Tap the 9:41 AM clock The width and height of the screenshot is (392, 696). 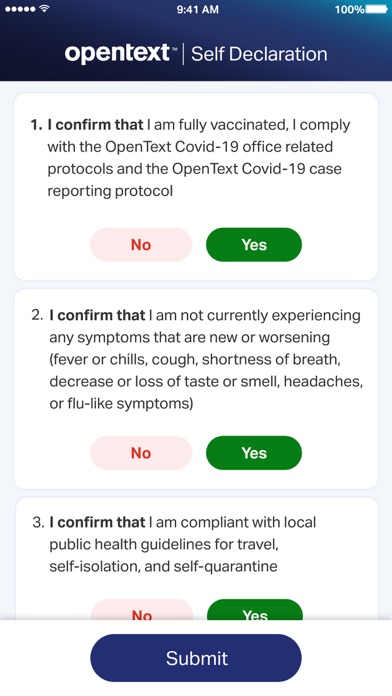pyautogui.click(x=198, y=9)
